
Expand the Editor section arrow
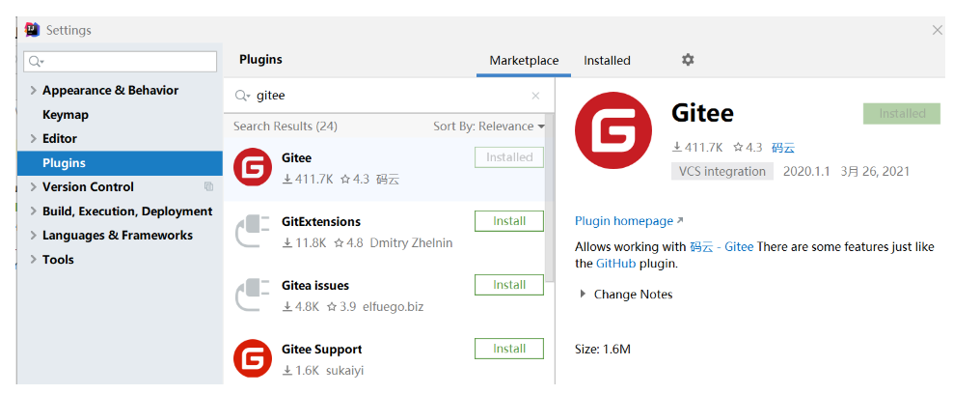tap(33, 139)
